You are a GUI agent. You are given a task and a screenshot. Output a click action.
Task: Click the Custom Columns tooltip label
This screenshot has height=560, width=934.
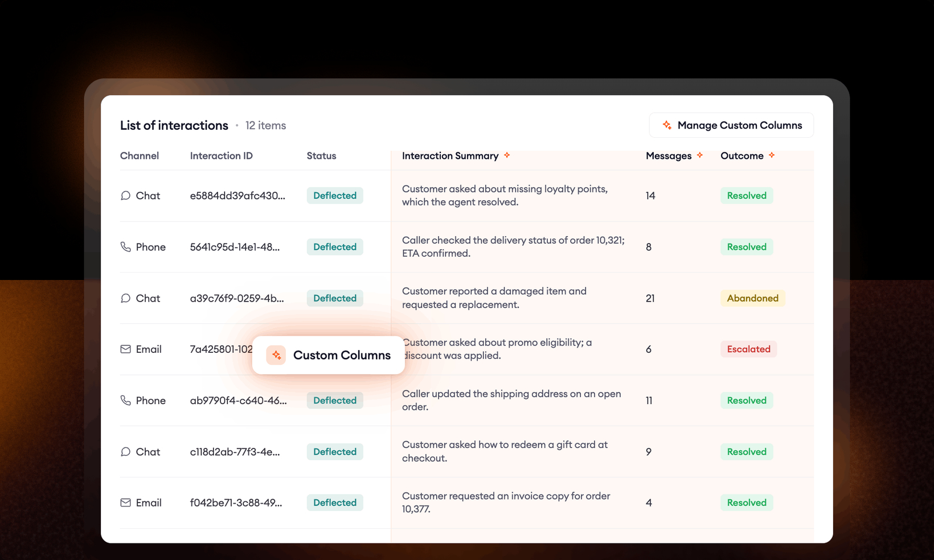click(342, 355)
